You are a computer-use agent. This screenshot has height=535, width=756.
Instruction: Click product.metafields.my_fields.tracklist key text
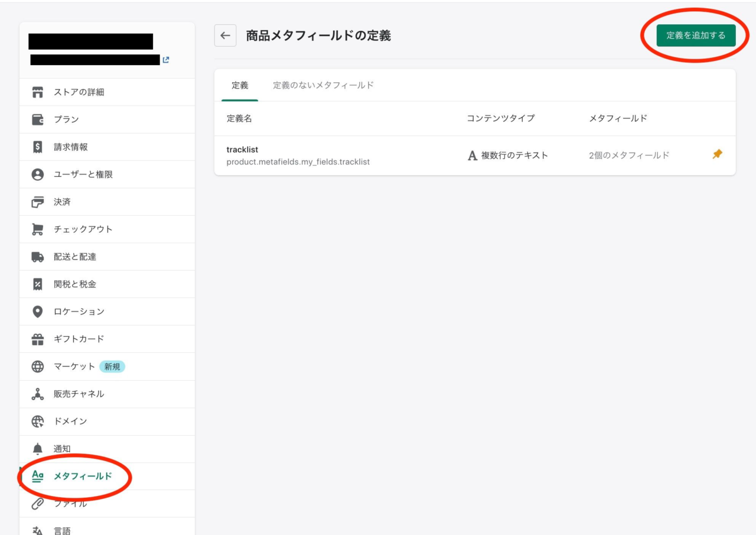click(298, 161)
